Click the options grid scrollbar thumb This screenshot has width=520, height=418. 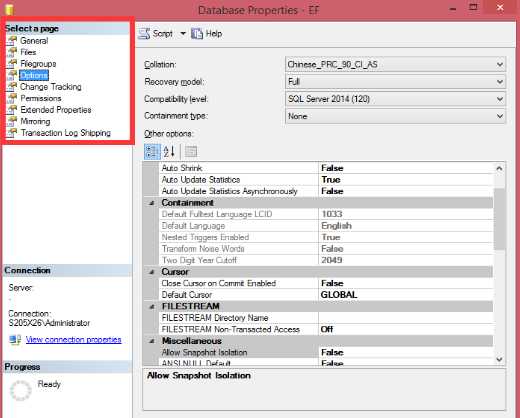click(499, 219)
